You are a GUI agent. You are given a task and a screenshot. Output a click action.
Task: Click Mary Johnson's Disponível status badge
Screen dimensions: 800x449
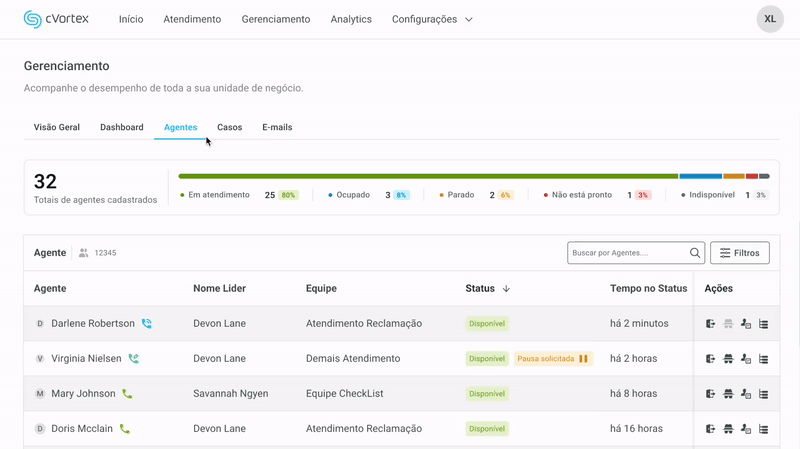(x=487, y=393)
